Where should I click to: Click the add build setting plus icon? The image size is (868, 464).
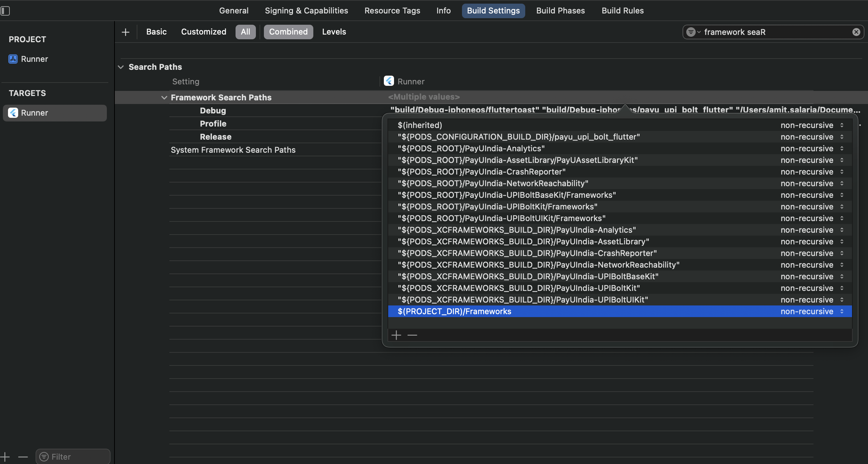(125, 32)
